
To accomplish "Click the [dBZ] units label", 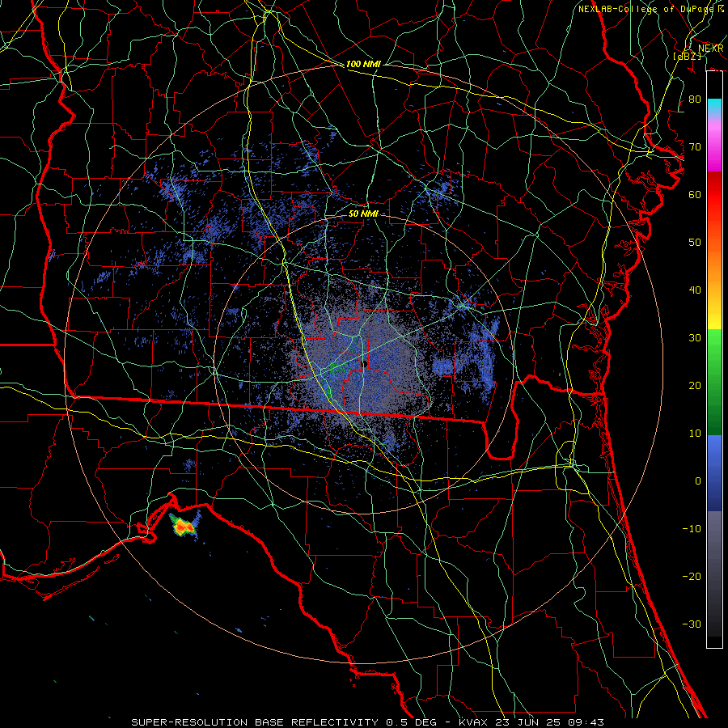I will (687, 56).
